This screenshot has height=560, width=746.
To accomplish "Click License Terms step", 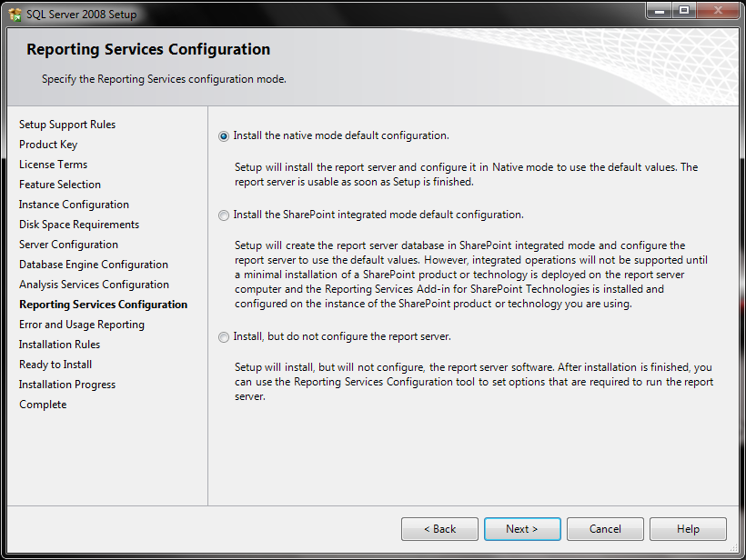I will 54,165.
